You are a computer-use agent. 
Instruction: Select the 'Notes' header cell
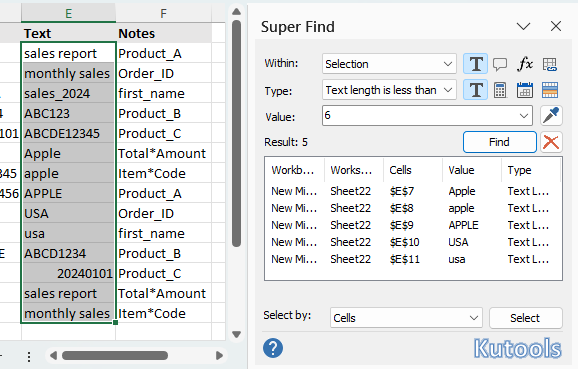click(164, 33)
